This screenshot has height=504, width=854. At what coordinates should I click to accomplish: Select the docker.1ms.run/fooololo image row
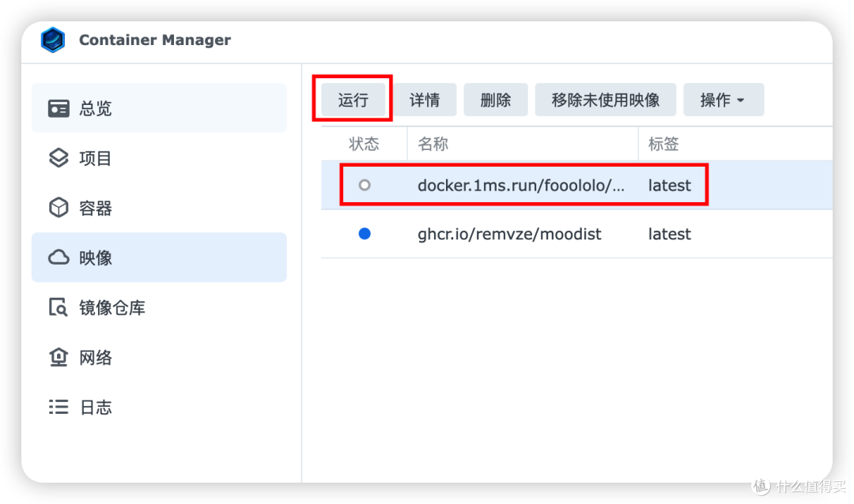[576, 185]
